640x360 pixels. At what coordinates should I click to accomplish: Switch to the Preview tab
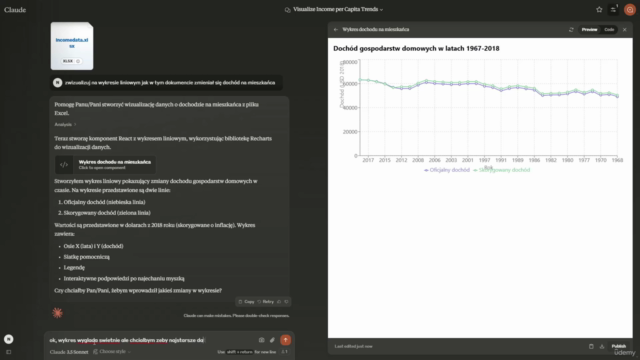pyautogui.click(x=589, y=29)
